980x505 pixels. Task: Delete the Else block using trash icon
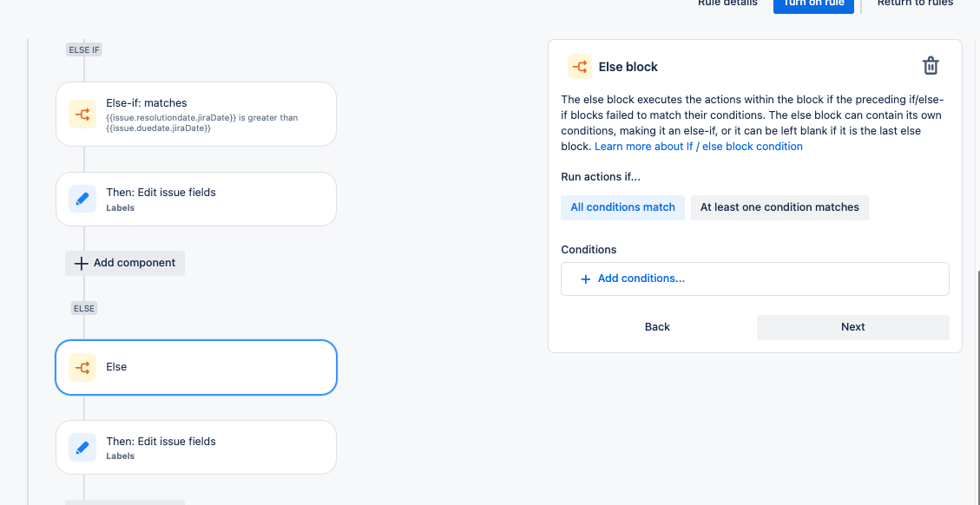(x=931, y=66)
